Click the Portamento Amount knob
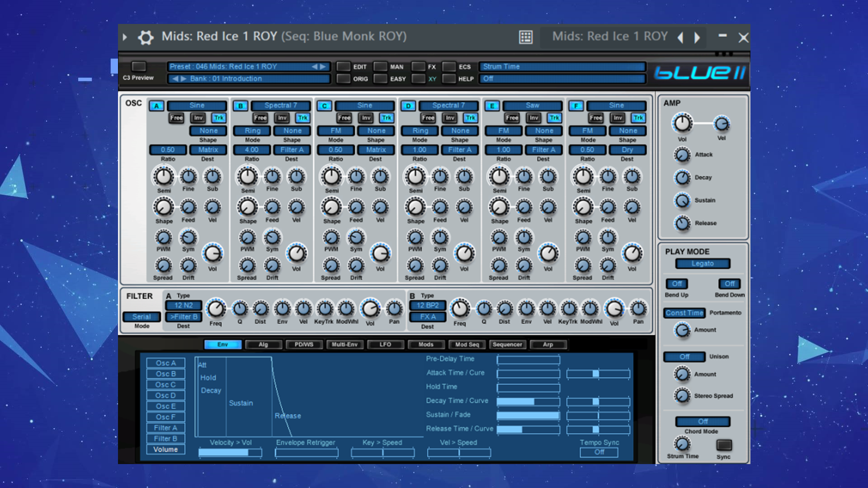 (682, 330)
